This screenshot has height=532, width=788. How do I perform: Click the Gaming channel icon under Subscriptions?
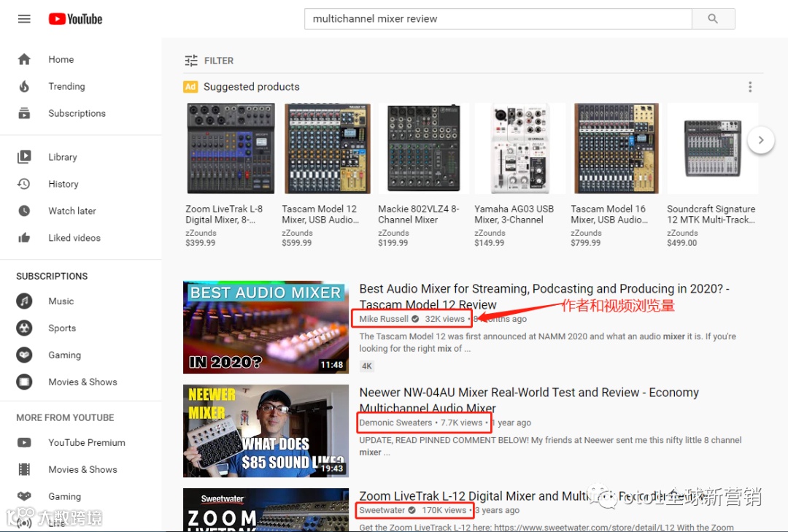(24, 355)
